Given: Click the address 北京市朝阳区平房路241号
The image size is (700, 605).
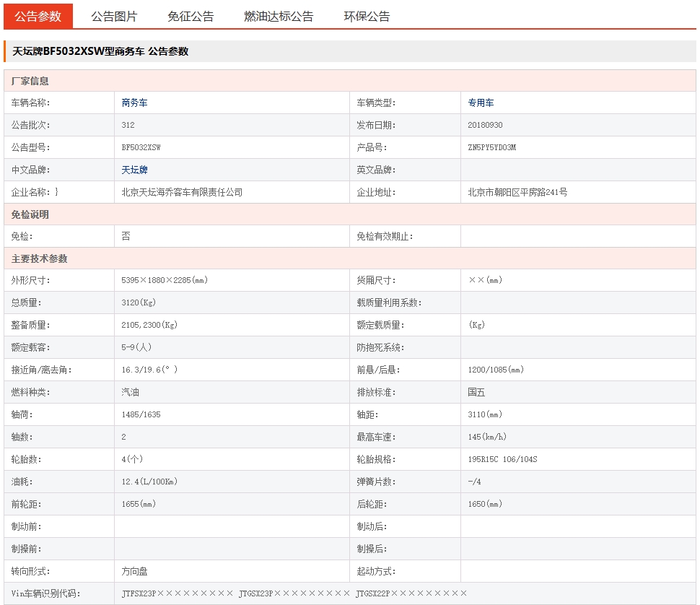Looking at the screenshot, I should [x=517, y=192].
